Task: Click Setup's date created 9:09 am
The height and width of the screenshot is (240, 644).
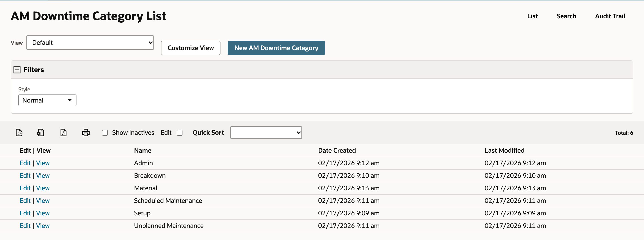Action: click(x=349, y=213)
